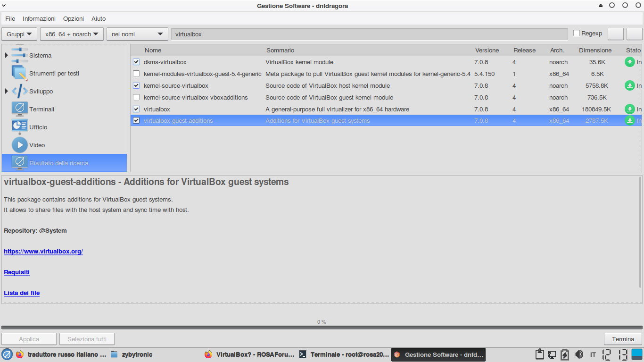Select the Ufficio category
Viewport: 644px width, 362px height.
pyautogui.click(x=65, y=127)
